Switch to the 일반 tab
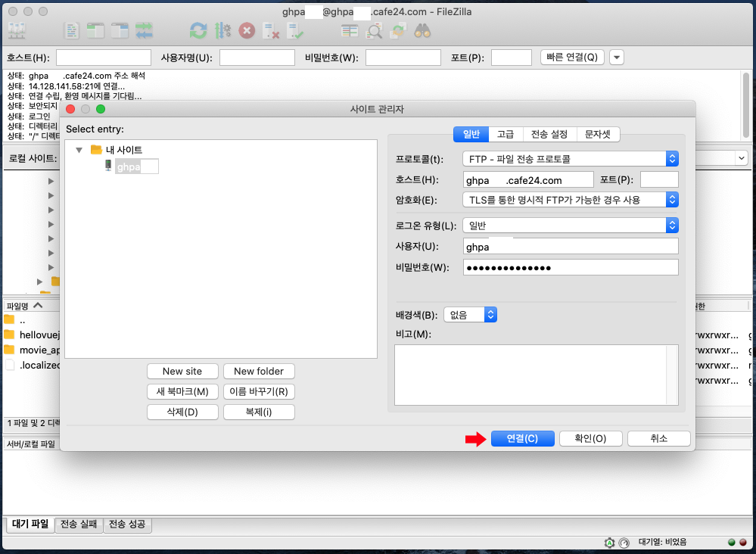 pyautogui.click(x=471, y=134)
